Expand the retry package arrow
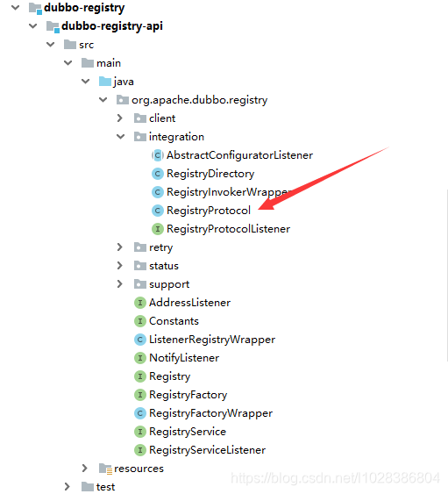The height and width of the screenshot is (494, 448). coord(119,247)
